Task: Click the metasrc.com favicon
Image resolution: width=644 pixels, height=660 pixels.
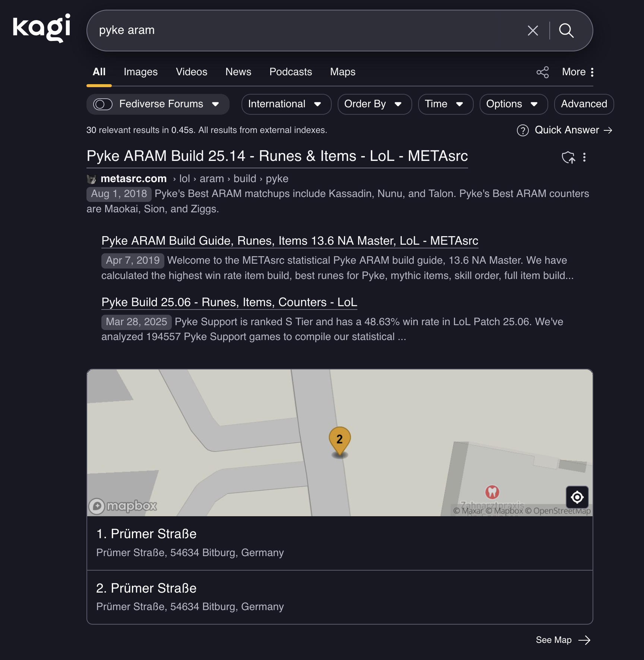Action: coord(91,179)
